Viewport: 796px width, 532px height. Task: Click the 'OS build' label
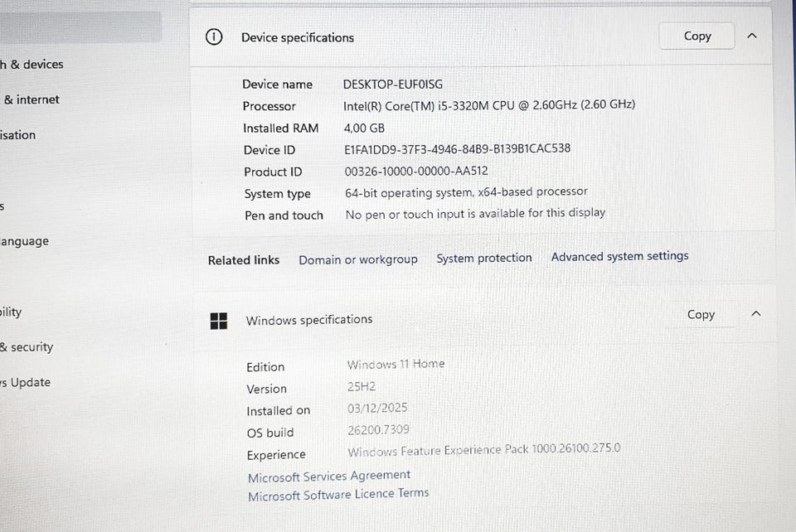[x=270, y=433]
